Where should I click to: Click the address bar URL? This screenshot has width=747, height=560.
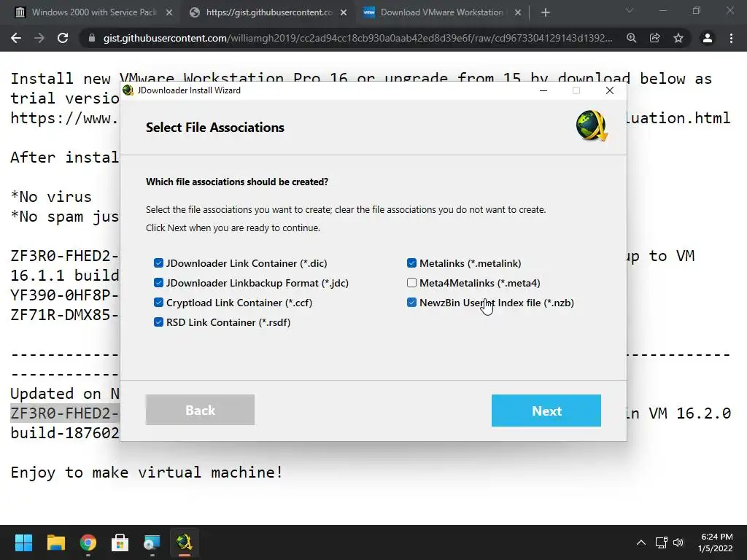pyautogui.click(x=357, y=38)
